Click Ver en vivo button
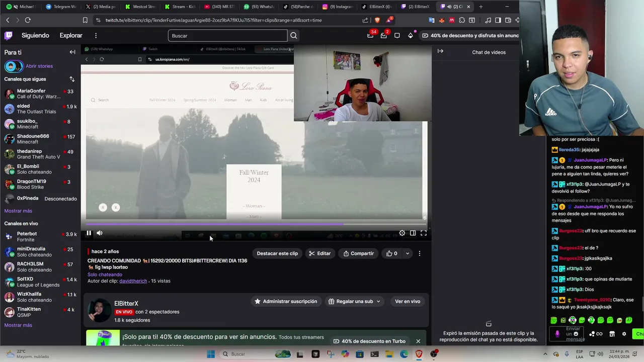Screen dimensions: 644x362 (x=408, y=301)
